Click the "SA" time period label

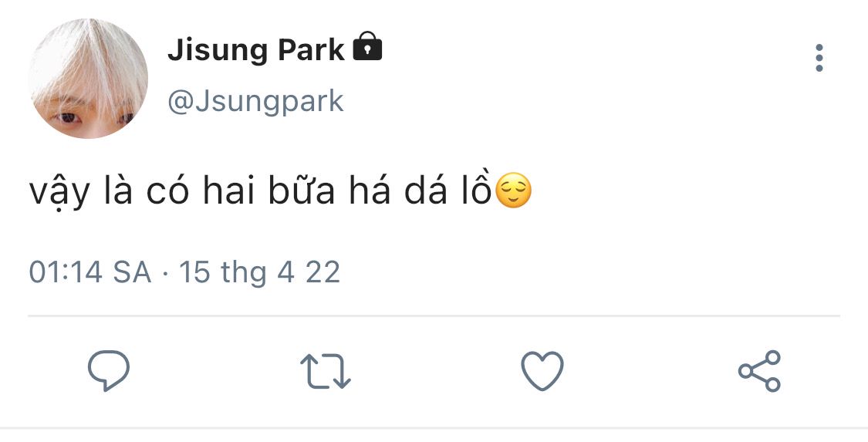pos(132,272)
